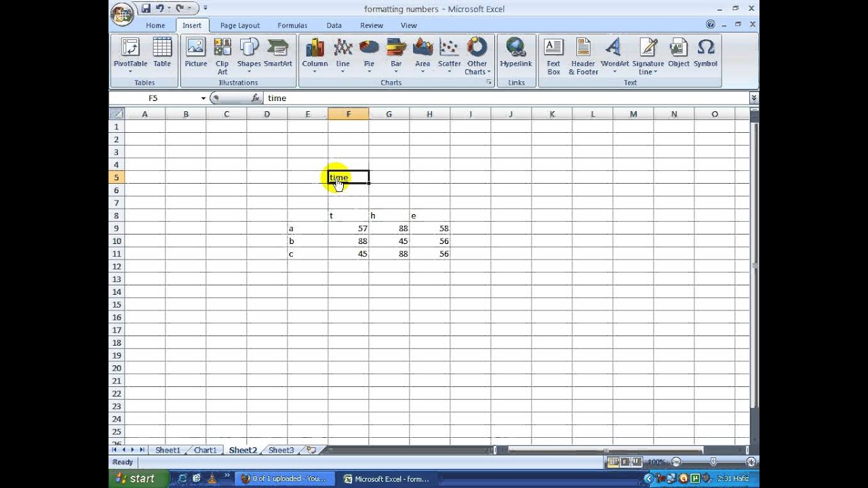Switch to the Home ribbon tab
This screenshot has width=868, height=488.
(155, 25)
